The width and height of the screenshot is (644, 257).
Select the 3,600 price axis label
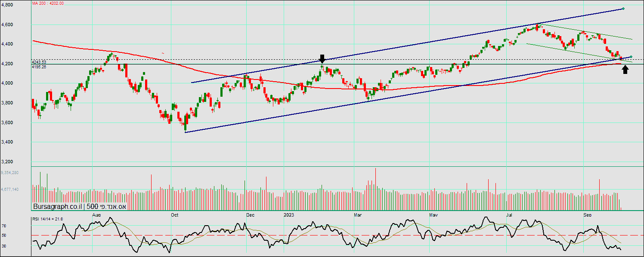(7, 122)
